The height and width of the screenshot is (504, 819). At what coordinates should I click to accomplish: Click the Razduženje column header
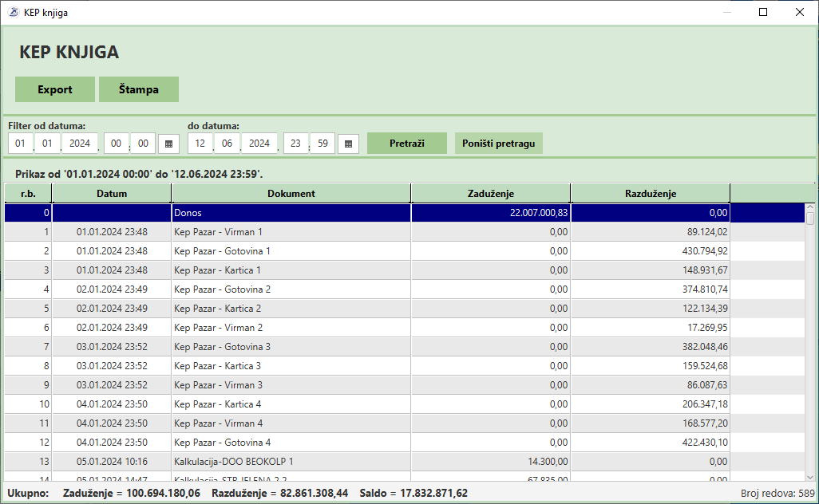click(650, 194)
